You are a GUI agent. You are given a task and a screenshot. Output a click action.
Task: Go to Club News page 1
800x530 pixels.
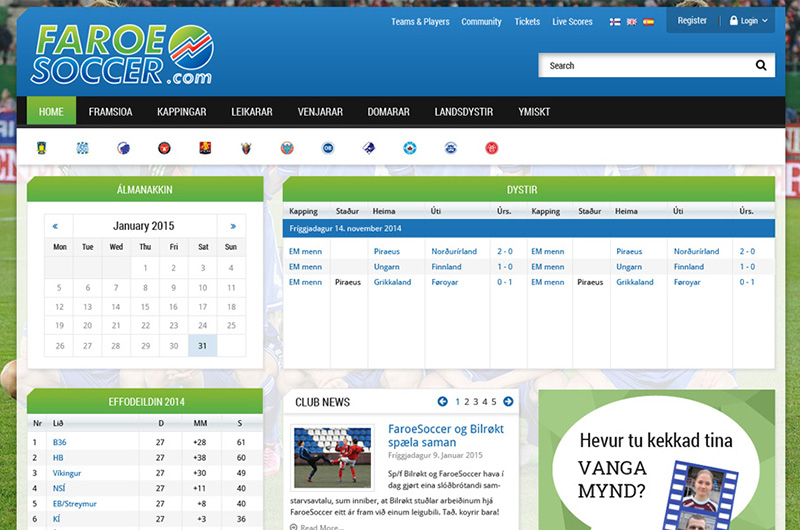458,402
